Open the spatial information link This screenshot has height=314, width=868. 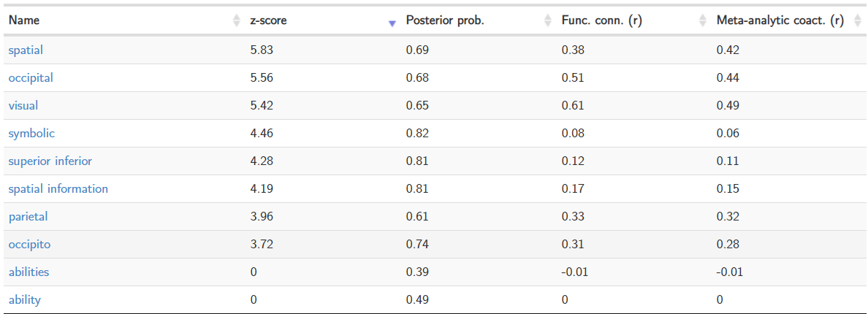58,188
